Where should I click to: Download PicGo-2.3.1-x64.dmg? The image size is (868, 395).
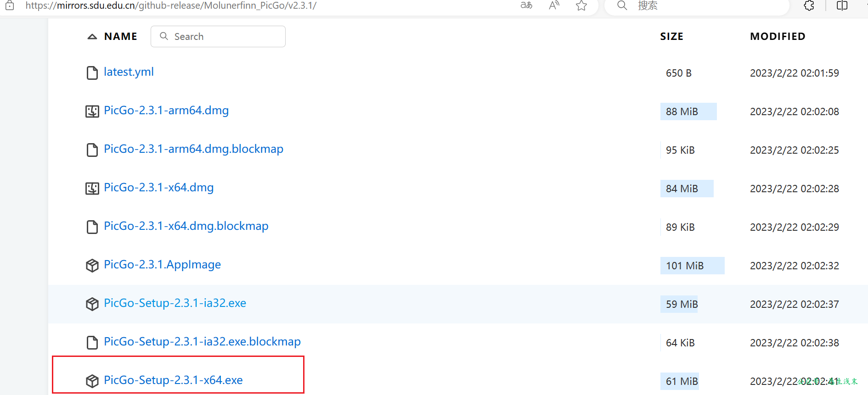pos(158,188)
